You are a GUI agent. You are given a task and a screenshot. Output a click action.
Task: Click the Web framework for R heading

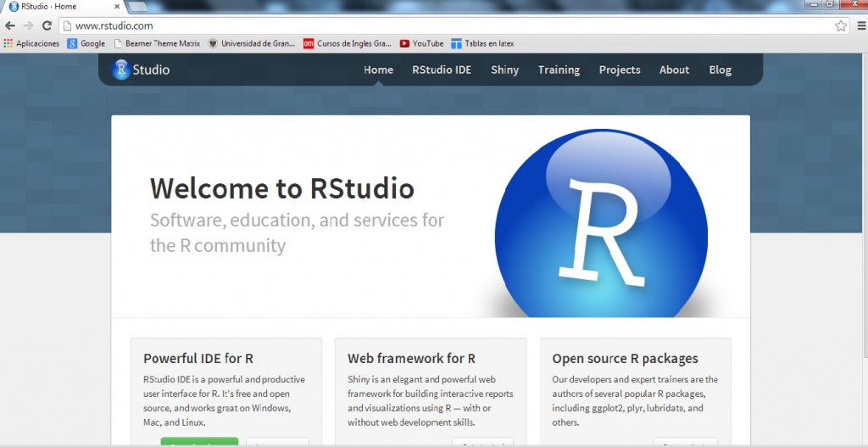[x=411, y=359]
